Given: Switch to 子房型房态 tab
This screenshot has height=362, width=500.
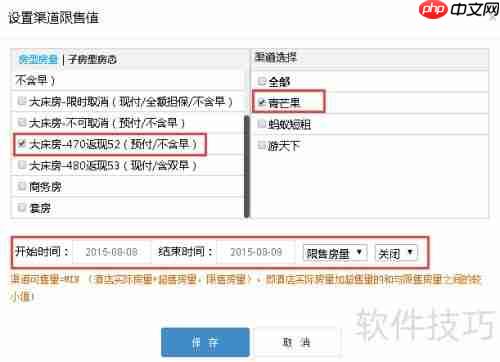Looking at the screenshot, I should (92, 60).
